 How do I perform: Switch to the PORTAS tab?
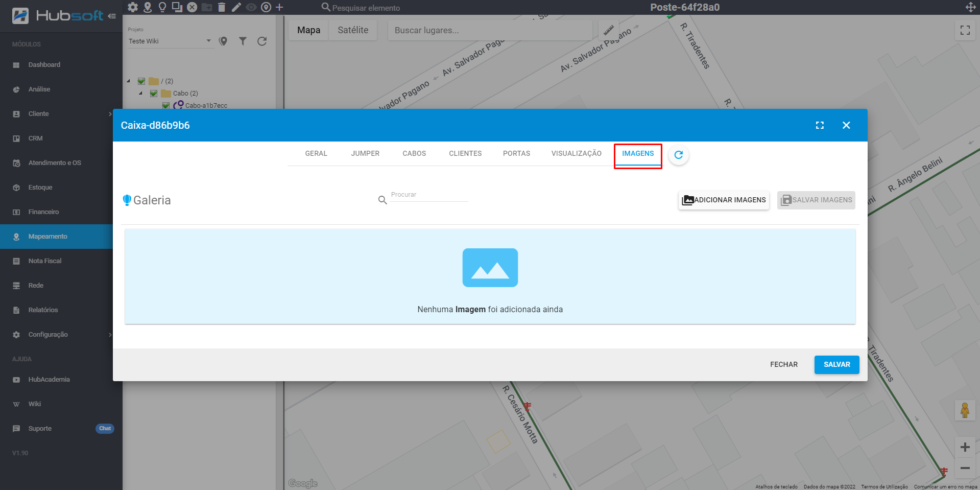pos(516,154)
